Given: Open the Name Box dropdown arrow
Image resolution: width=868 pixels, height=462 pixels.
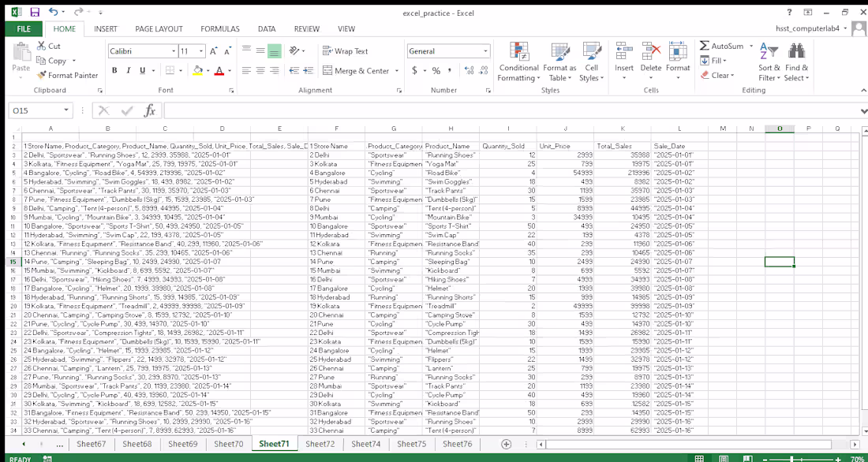Looking at the screenshot, I should click(66, 110).
